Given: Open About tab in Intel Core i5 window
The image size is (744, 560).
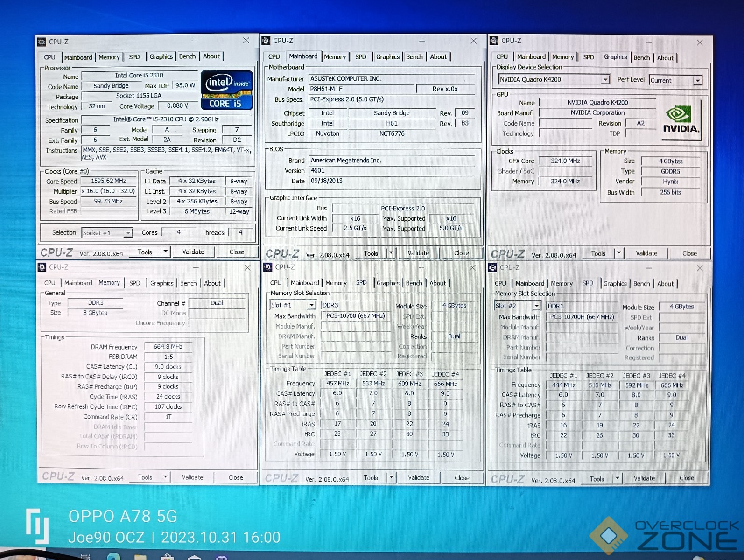Looking at the screenshot, I should (x=211, y=56).
